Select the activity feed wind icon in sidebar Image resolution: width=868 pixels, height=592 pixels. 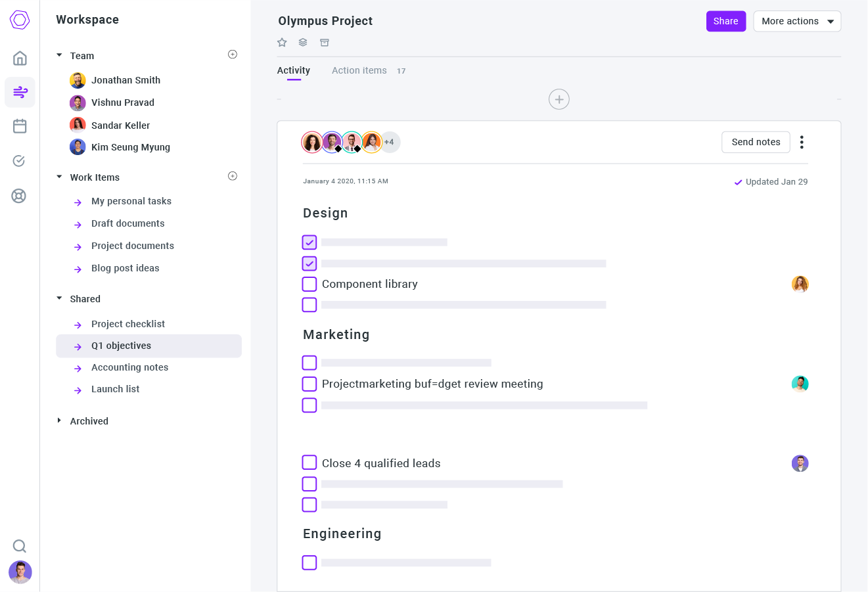[x=20, y=92]
